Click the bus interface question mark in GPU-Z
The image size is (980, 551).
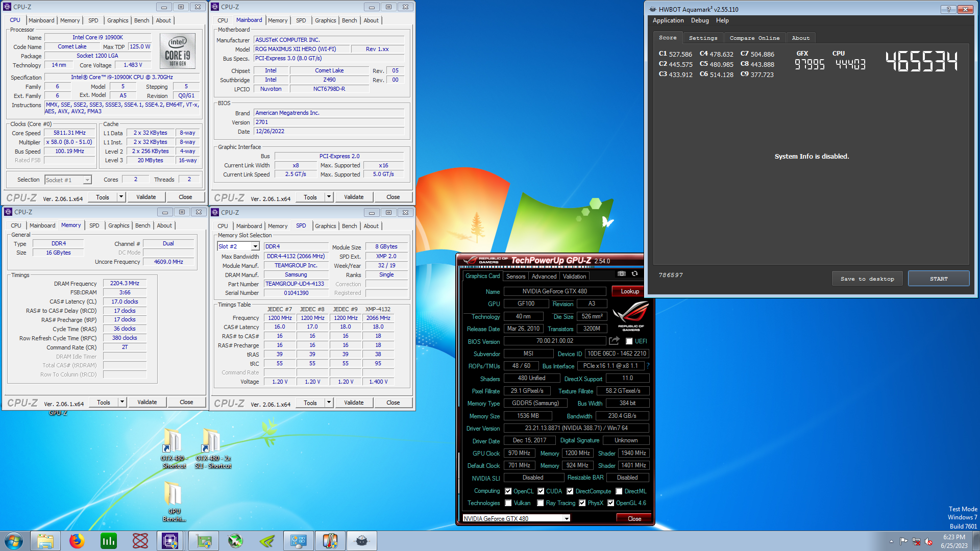(648, 366)
